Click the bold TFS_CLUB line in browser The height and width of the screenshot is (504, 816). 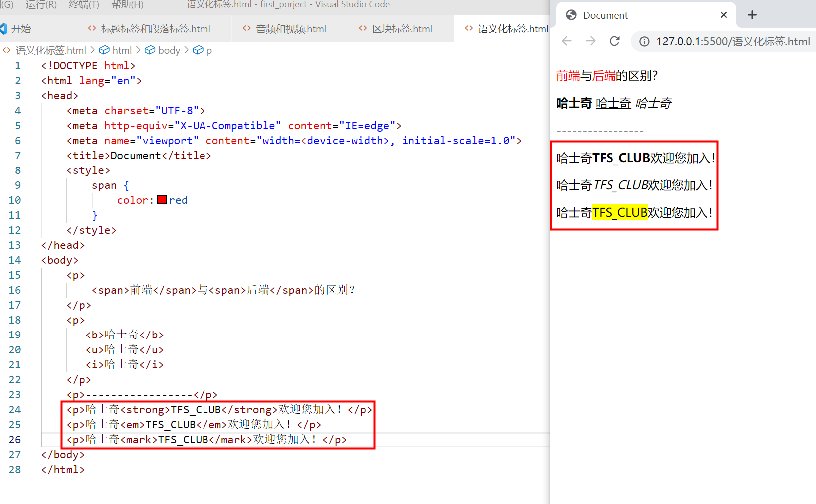point(635,158)
